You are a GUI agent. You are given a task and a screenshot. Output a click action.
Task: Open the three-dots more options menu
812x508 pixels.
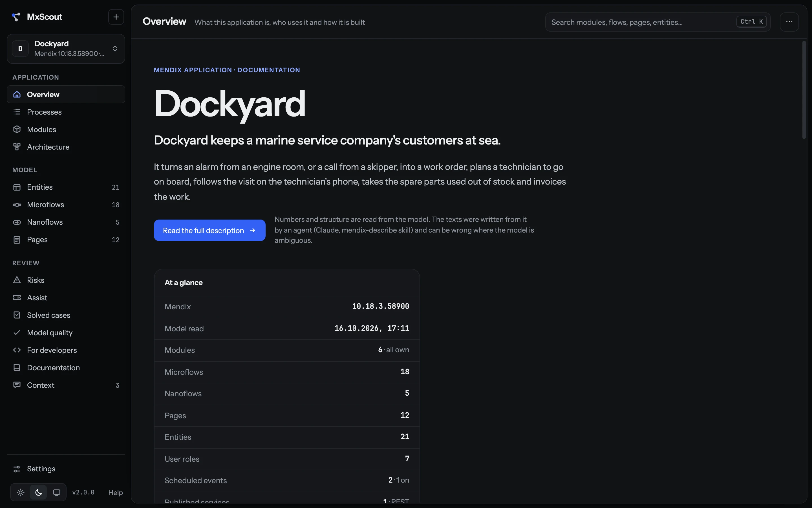tap(789, 22)
